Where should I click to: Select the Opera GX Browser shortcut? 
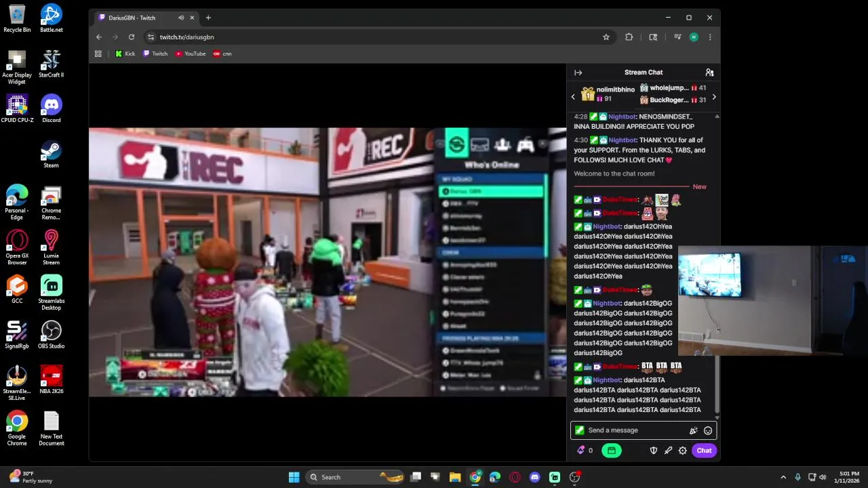coord(17,247)
